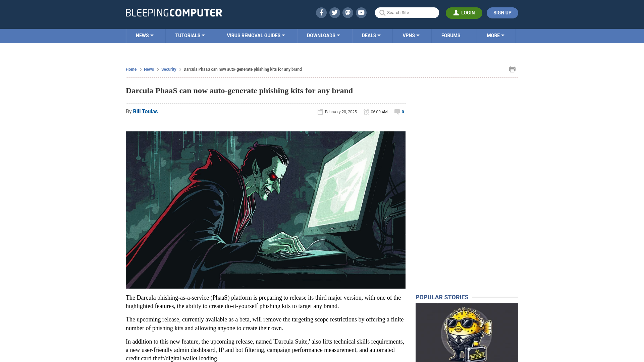The width and height of the screenshot is (644, 362).
Task: Expand the TUTORIALS dropdown menu
Action: [x=190, y=35]
